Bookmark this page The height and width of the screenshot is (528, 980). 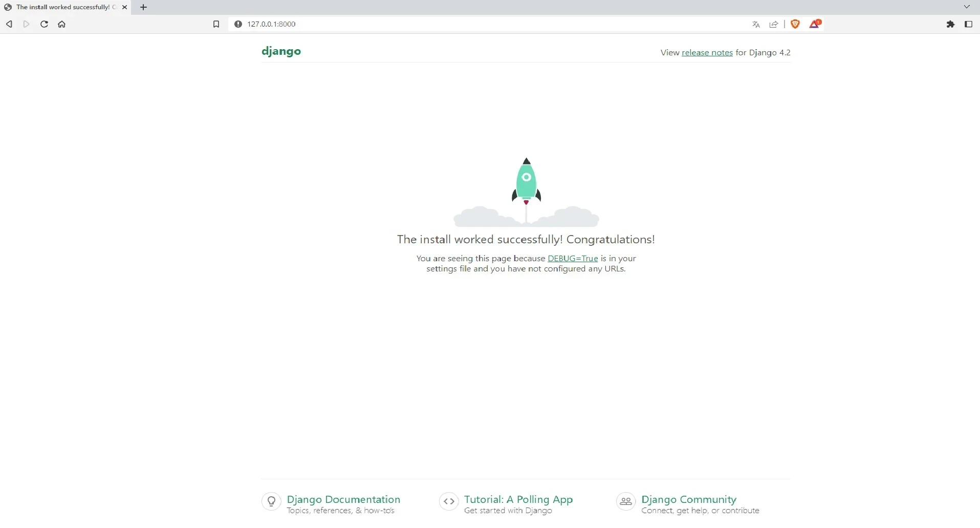pos(216,24)
